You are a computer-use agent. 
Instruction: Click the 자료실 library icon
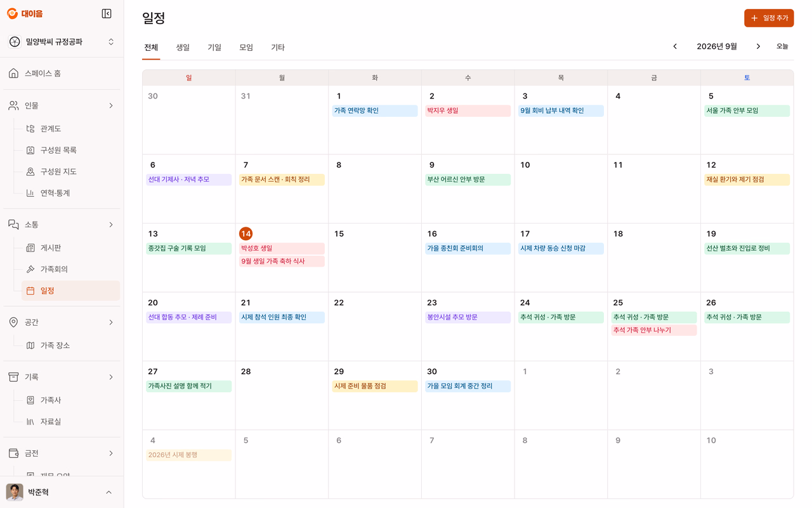[x=30, y=422]
